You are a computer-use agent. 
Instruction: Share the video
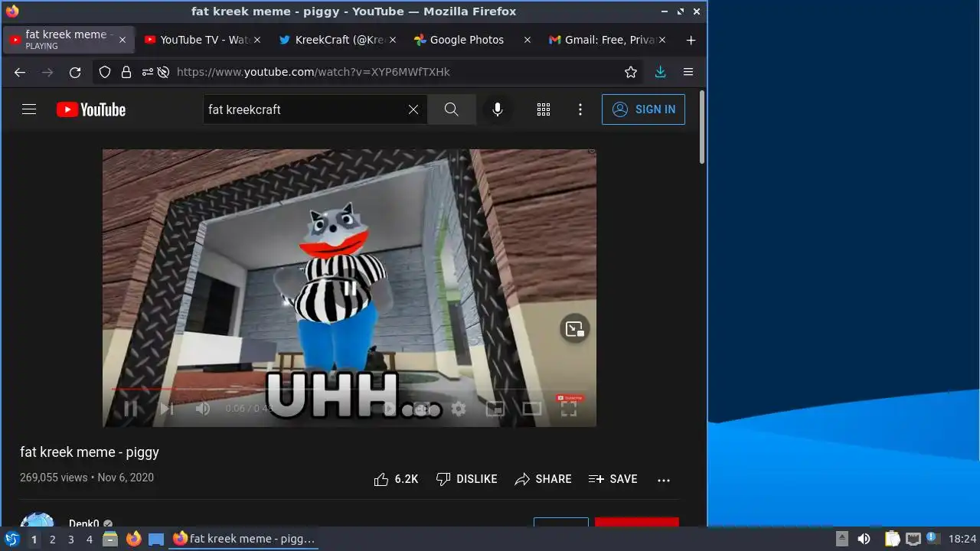(544, 479)
